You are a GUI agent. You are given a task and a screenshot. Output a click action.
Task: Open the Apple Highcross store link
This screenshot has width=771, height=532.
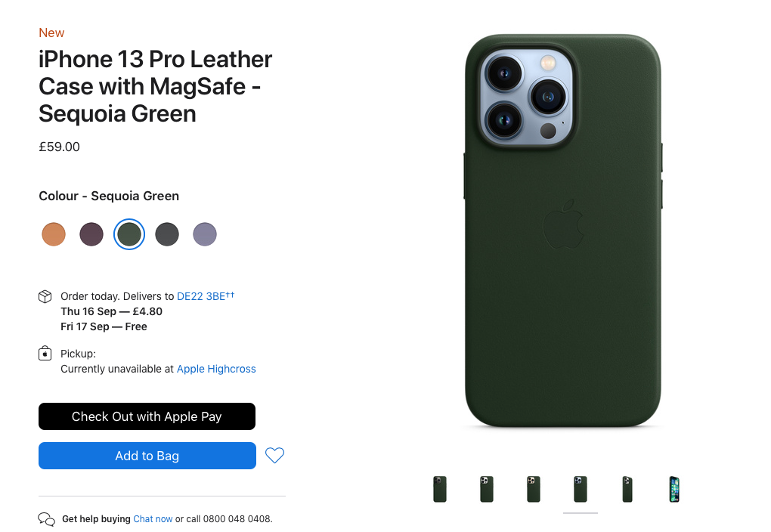click(216, 369)
